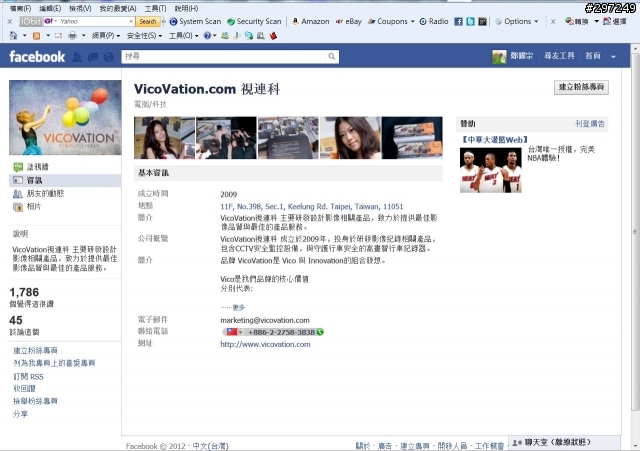Screen dimensions: 640x451
Task: Click the 建立粉絲專頁 button
Action: (581, 87)
